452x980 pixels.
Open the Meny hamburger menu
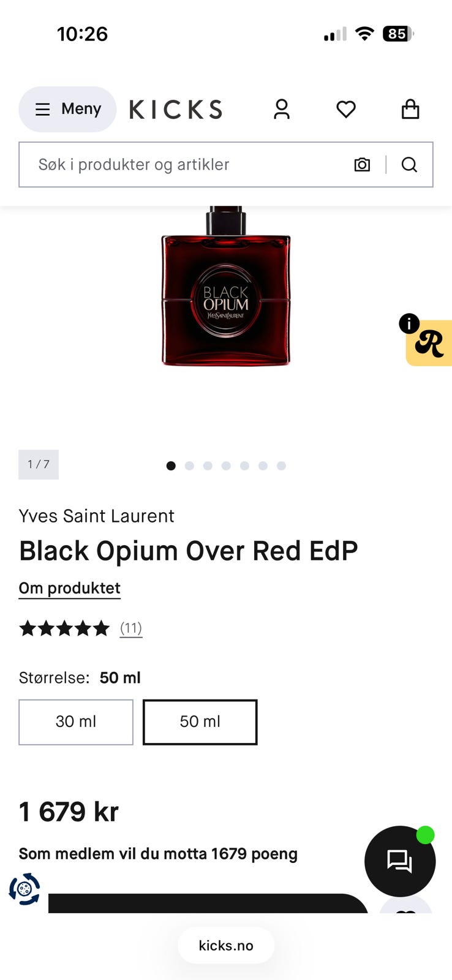[x=67, y=109]
